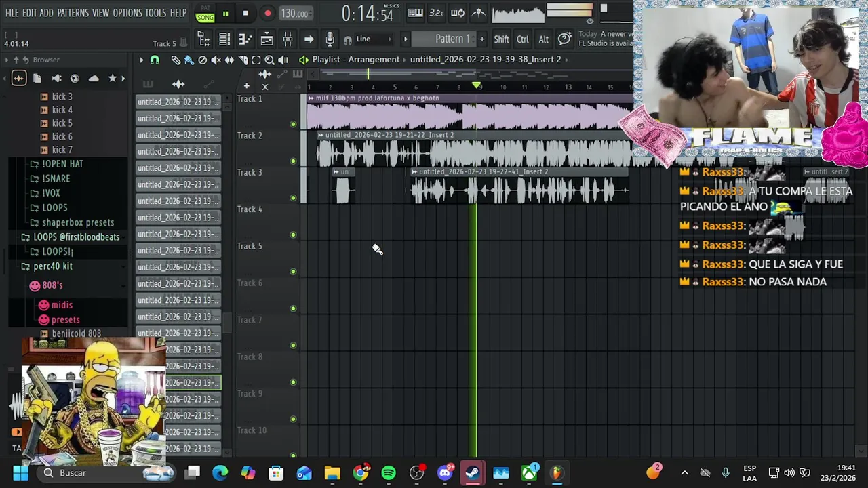Select the kick 5 sample
Screen dimensions: 868x488
pos(62,123)
